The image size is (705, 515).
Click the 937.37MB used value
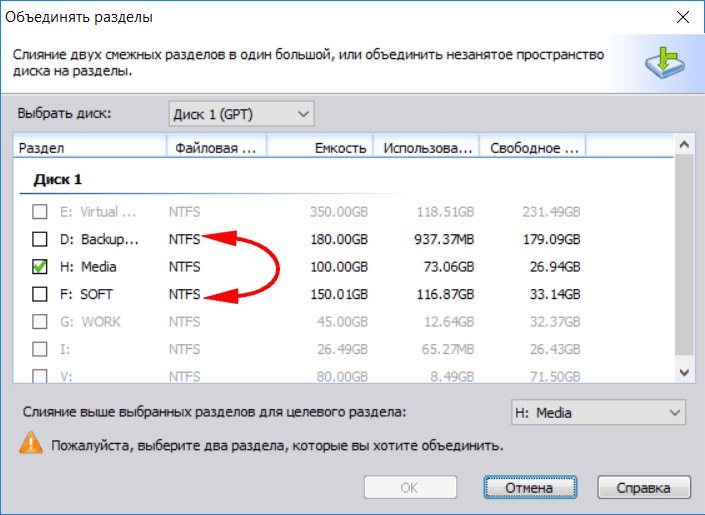(x=444, y=239)
